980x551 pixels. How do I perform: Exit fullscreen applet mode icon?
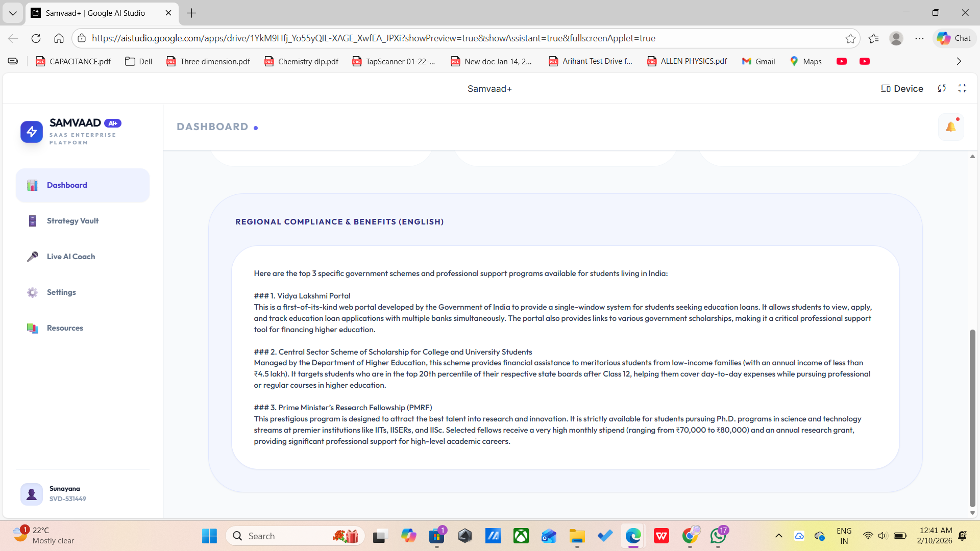[x=962, y=89]
